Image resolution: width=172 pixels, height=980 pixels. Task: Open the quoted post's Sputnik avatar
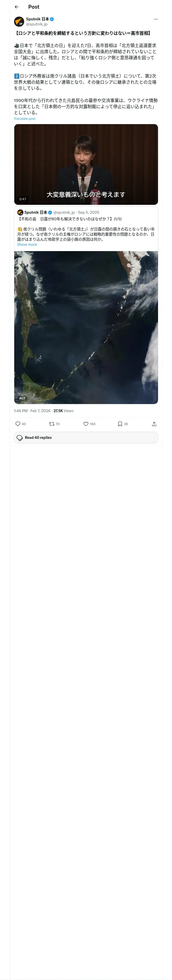(20, 212)
